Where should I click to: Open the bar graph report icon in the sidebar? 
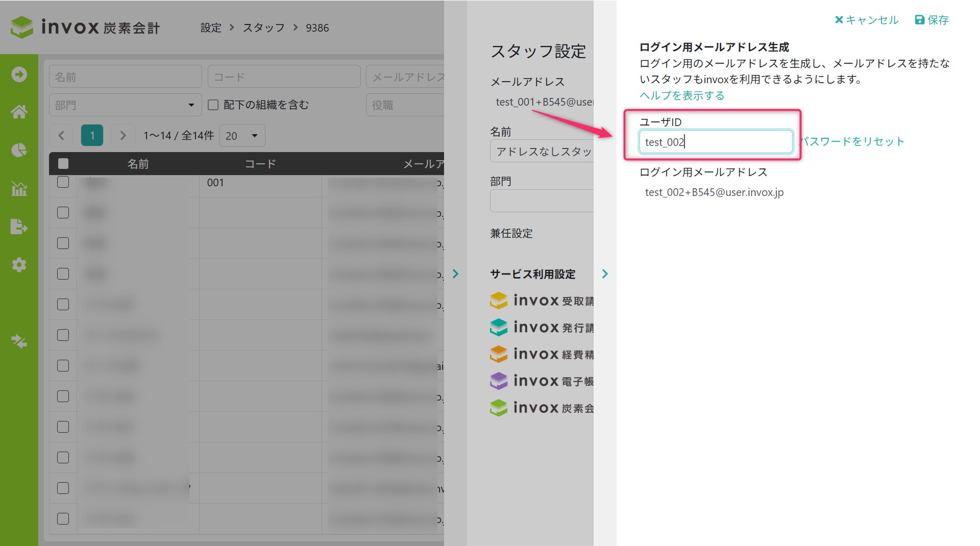click(x=19, y=188)
